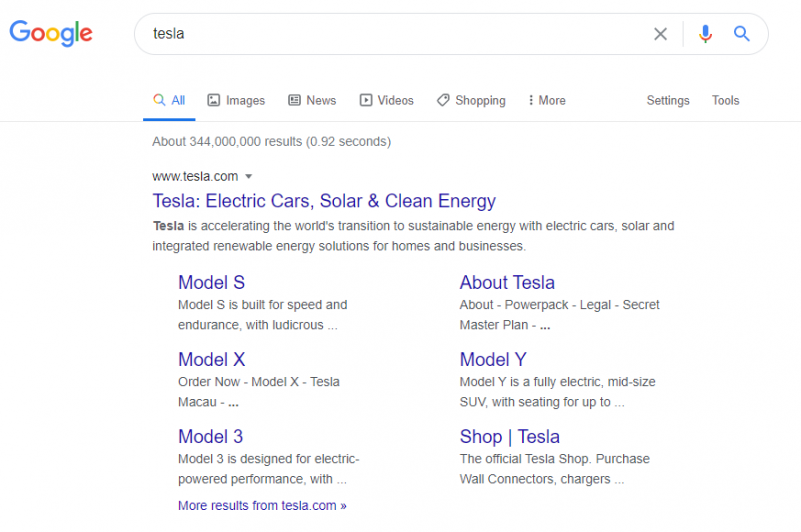
Task: Open search Settings
Action: tap(668, 100)
